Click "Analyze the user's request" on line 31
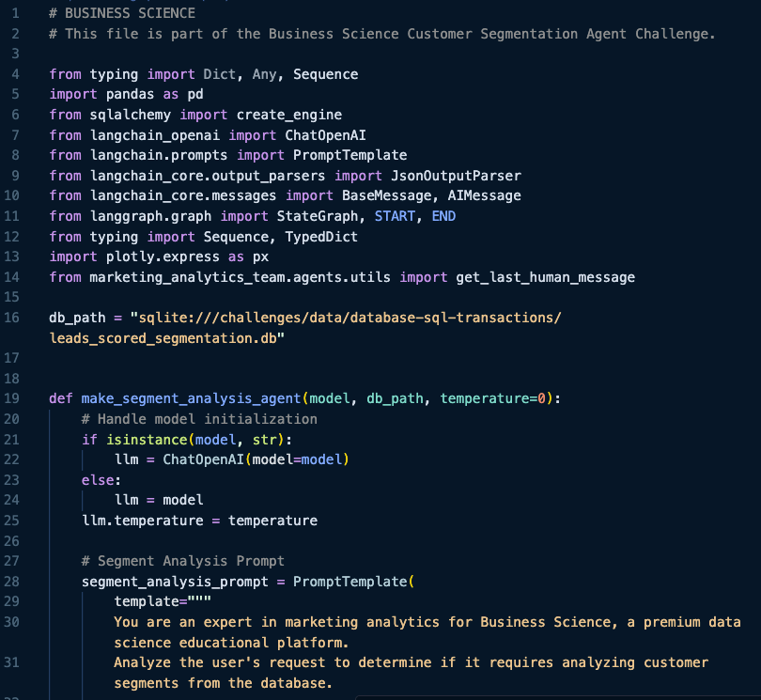This screenshot has width=761, height=700. [224, 662]
